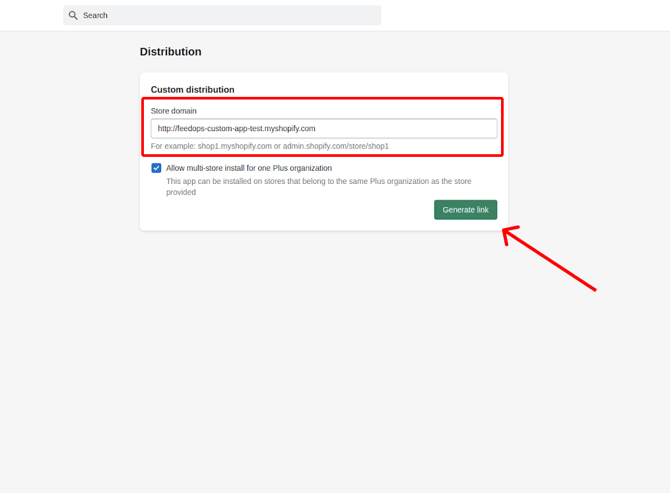Click the Generate link button
670x493 pixels.
pyautogui.click(x=465, y=210)
